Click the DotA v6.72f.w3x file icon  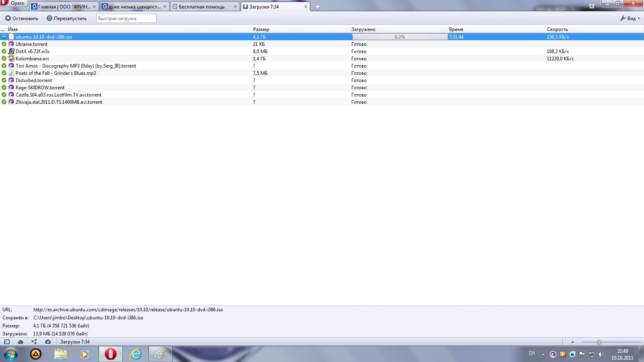coord(11,51)
